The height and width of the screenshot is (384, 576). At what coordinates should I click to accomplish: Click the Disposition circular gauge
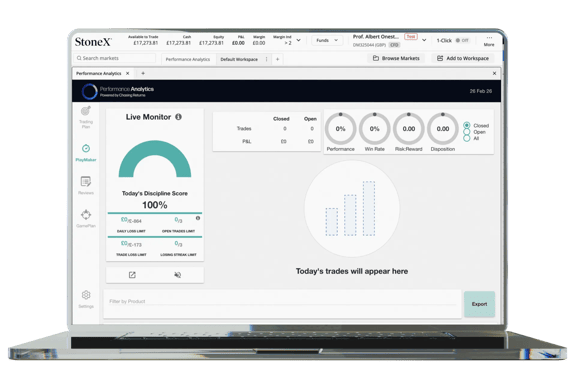point(443,129)
